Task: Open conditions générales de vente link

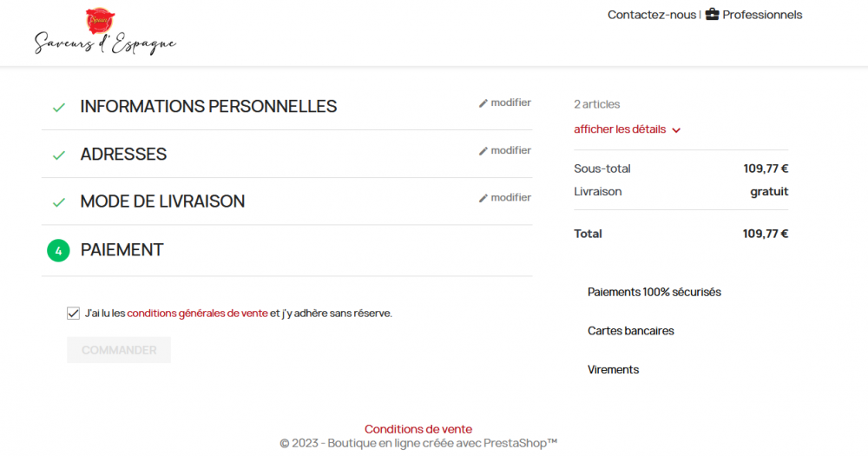Action: [x=198, y=313]
